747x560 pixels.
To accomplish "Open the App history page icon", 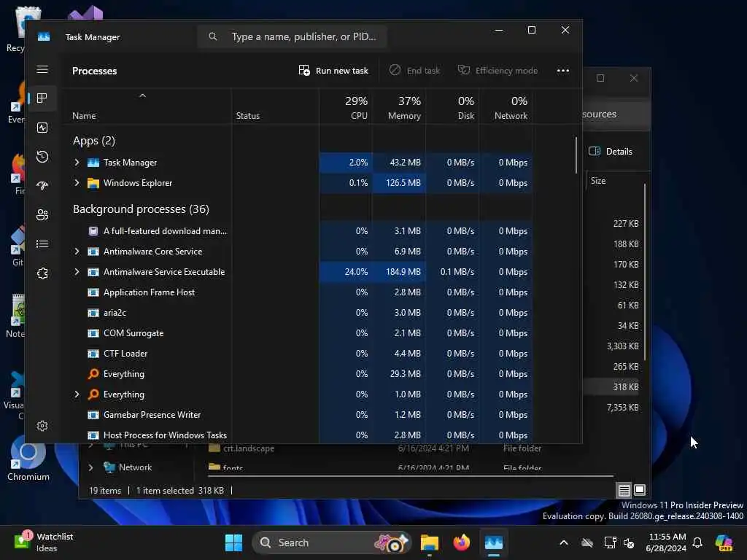I will coord(42,157).
